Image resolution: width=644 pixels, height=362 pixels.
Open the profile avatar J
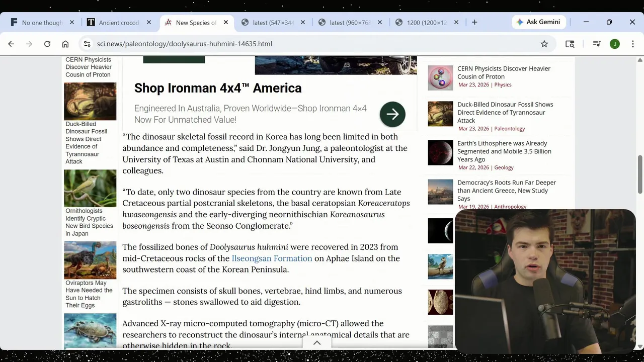[615, 44]
